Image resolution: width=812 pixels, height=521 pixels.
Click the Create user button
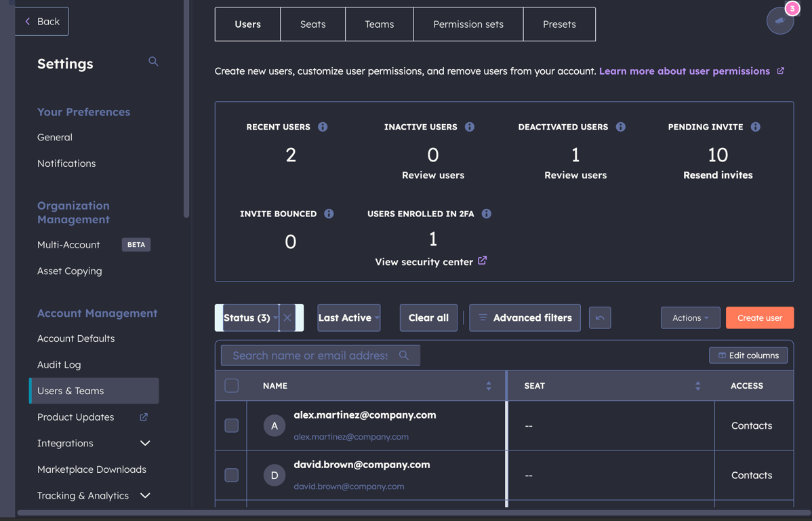pyautogui.click(x=759, y=317)
